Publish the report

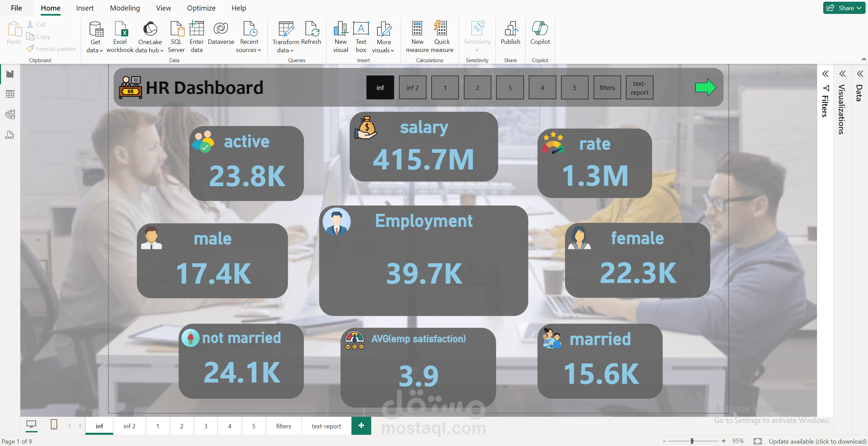510,33
